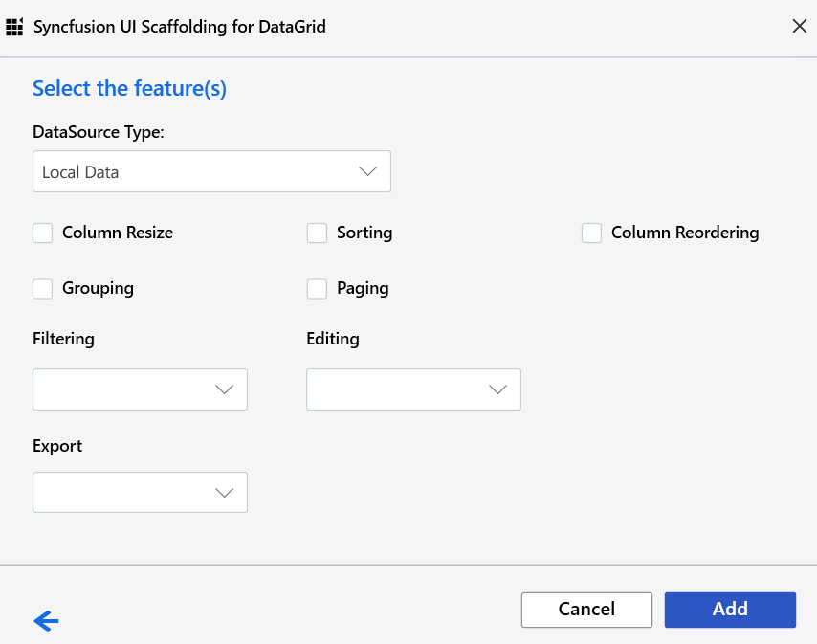Select the Local Data value field

tap(144, 171)
